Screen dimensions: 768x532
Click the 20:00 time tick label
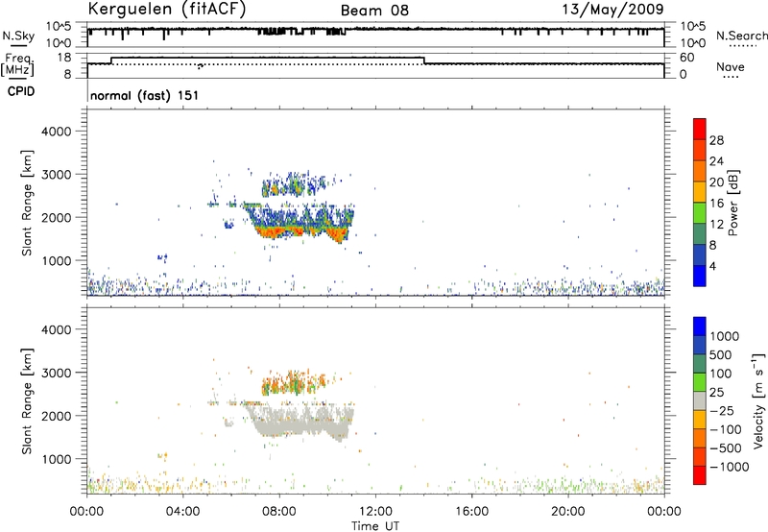pos(568,512)
